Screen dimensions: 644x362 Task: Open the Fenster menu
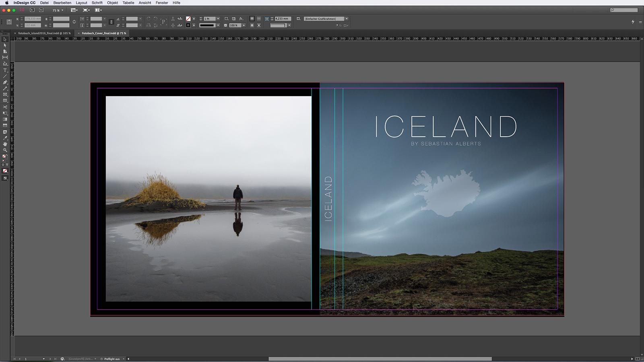(162, 3)
